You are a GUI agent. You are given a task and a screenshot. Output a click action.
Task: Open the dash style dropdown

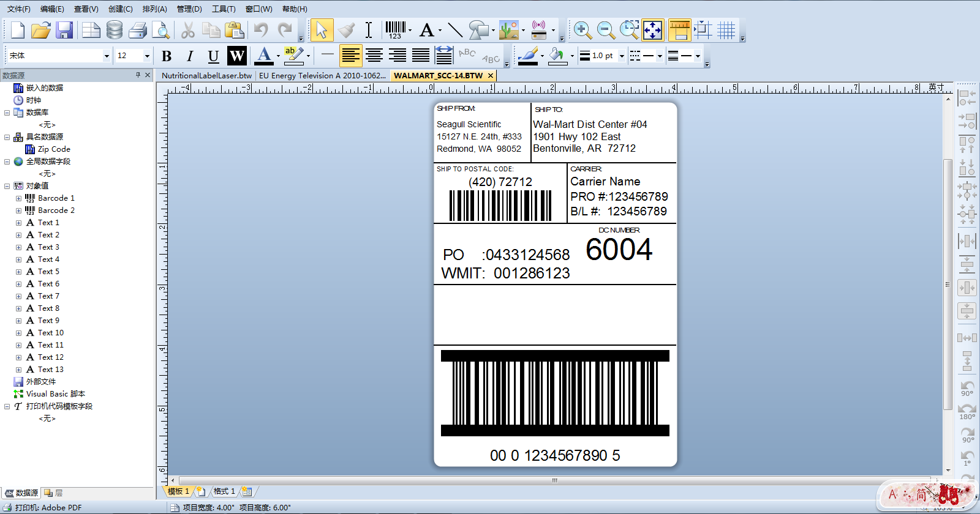point(660,56)
